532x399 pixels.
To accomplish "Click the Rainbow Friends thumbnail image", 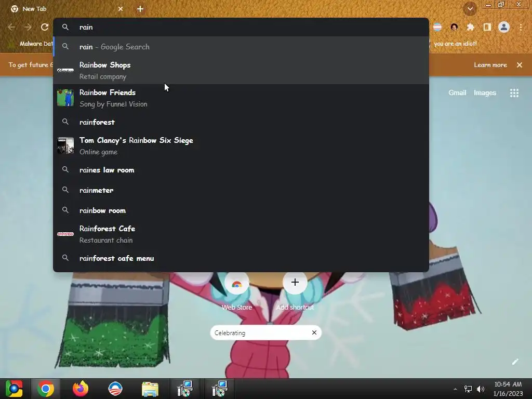I will [x=65, y=98].
